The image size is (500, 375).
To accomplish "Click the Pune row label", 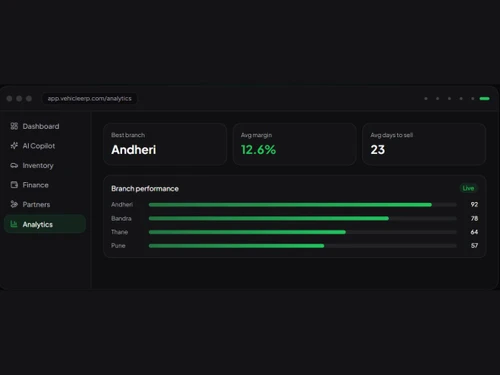I will (118, 246).
